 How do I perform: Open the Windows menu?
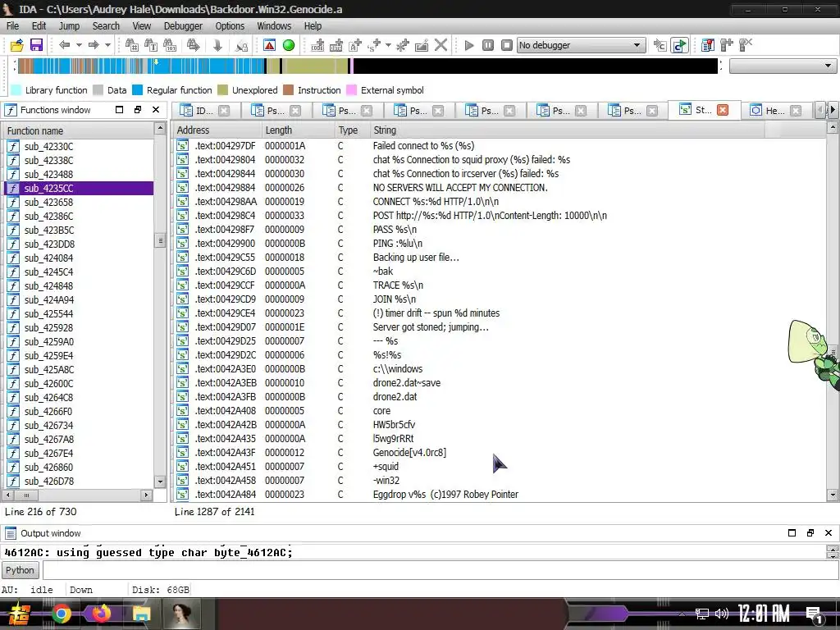point(274,25)
